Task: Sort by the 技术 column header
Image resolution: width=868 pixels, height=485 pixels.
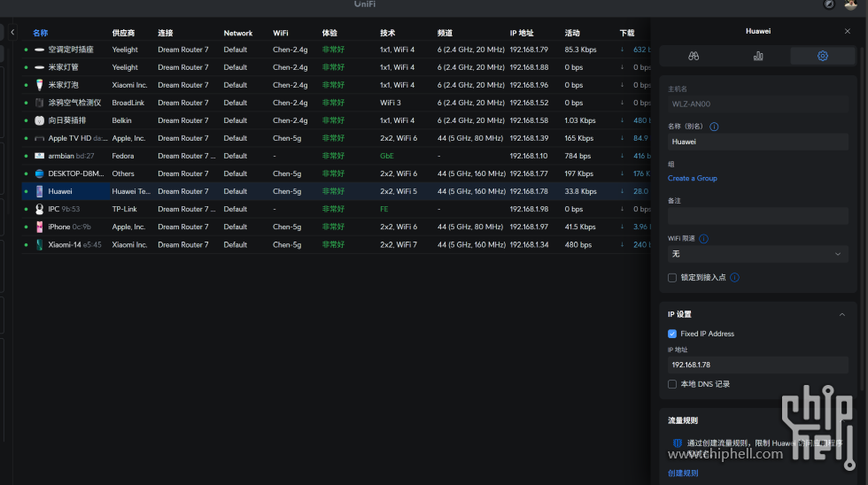Action: (388, 33)
